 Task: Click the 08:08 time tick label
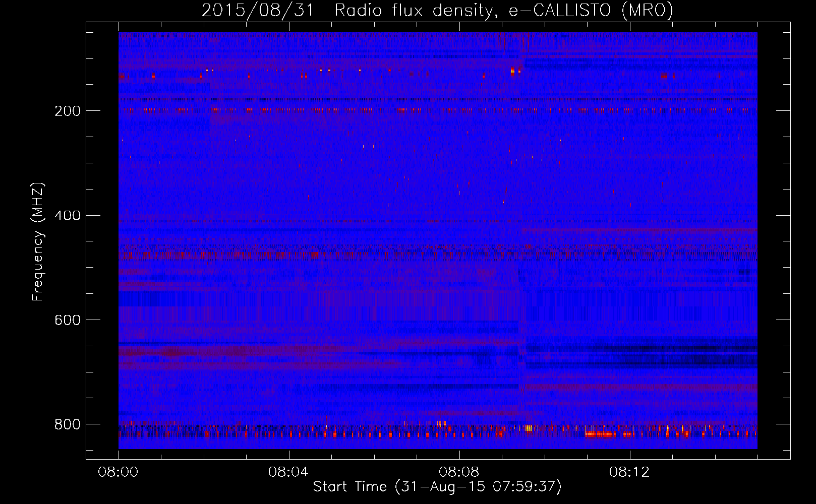click(459, 472)
